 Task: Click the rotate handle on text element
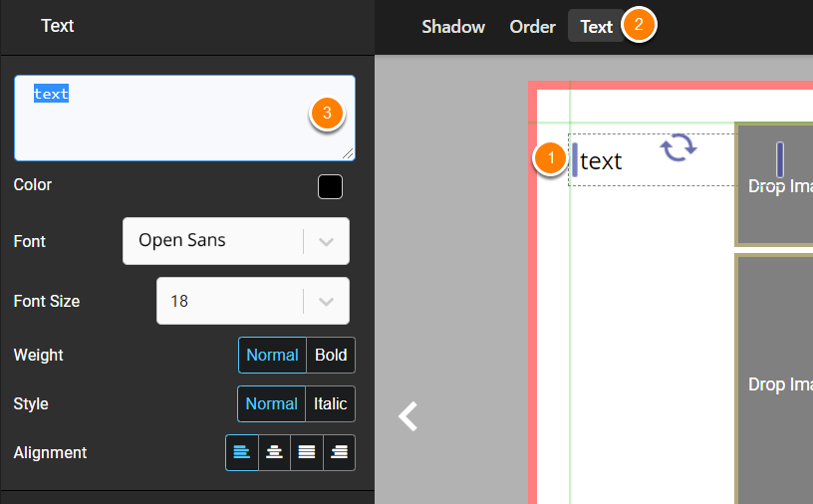pyautogui.click(x=678, y=147)
